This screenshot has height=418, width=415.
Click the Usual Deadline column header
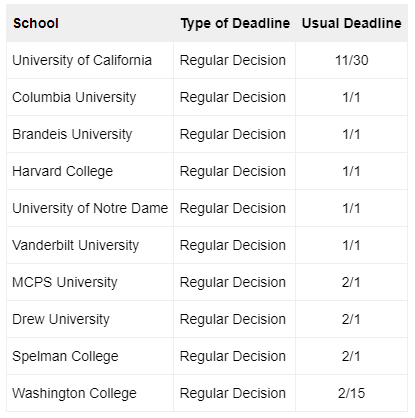point(351,23)
